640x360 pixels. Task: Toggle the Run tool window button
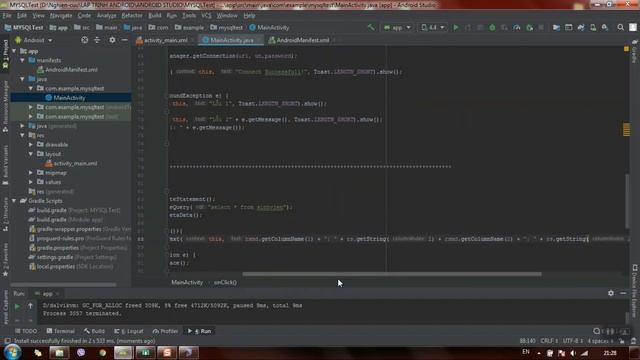(x=199, y=331)
